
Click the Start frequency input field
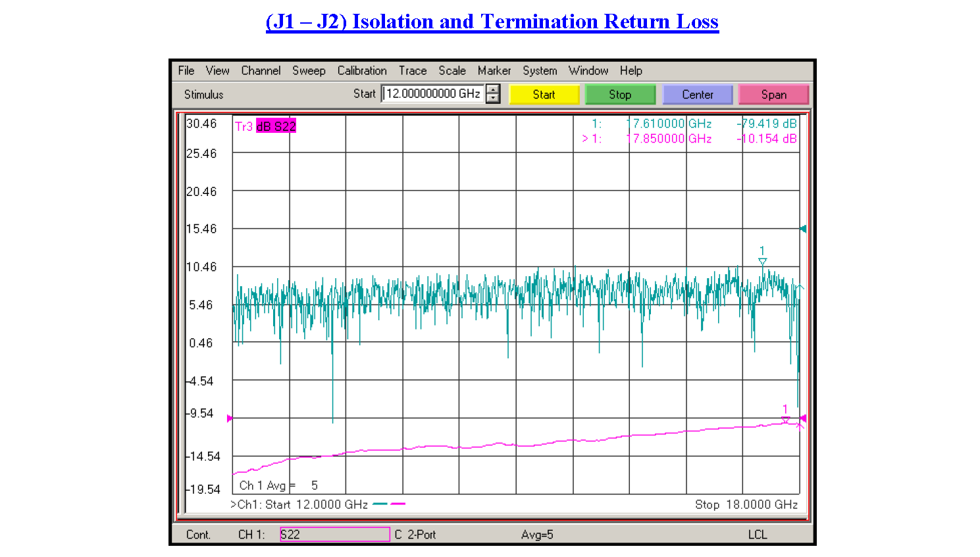[x=432, y=94]
